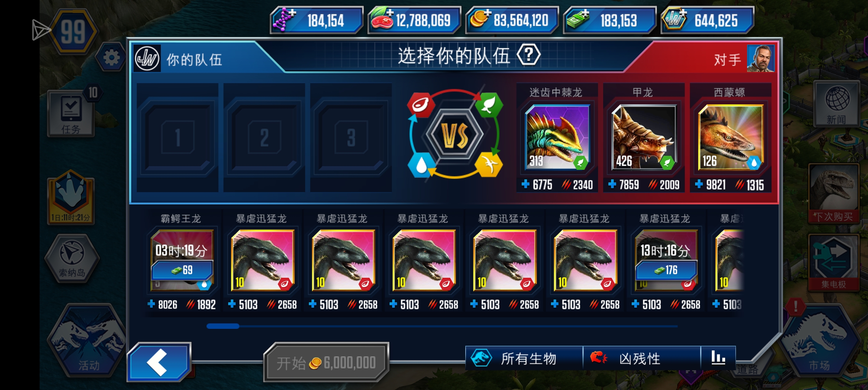The height and width of the screenshot is (390, 868).
Task: Open the 所有生物 creature filter
Action: click(524, 358)
